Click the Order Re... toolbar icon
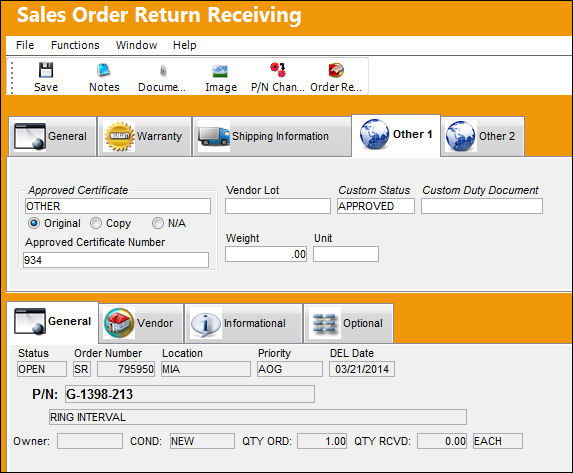 (336, 70)
